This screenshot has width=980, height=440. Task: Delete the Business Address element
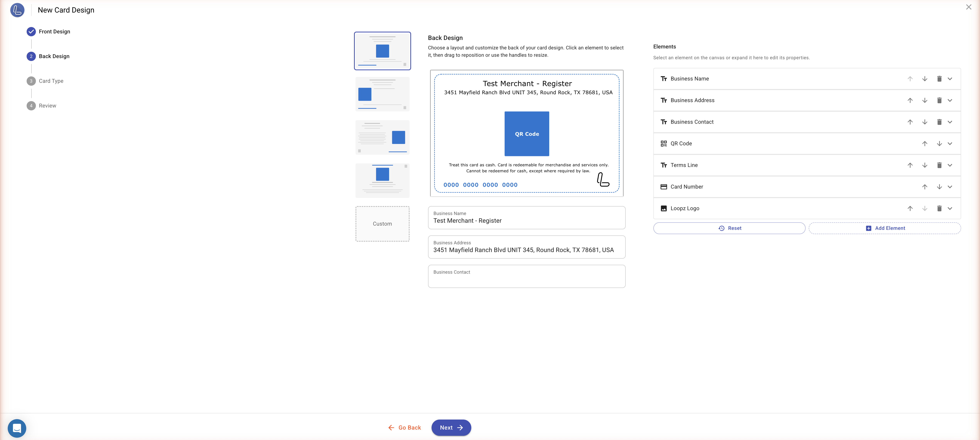[939, 101]
